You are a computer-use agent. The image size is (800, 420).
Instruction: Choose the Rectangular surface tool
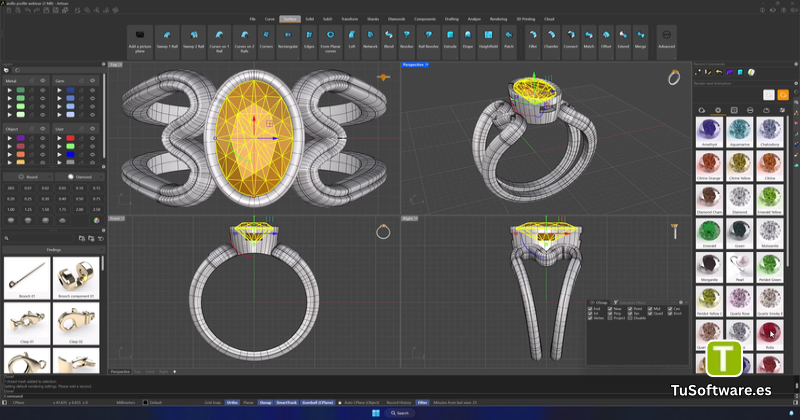[x=288, y=40]
